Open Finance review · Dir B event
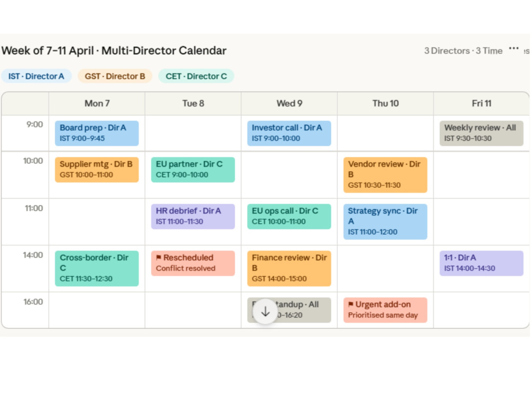 tap(289, 268)
